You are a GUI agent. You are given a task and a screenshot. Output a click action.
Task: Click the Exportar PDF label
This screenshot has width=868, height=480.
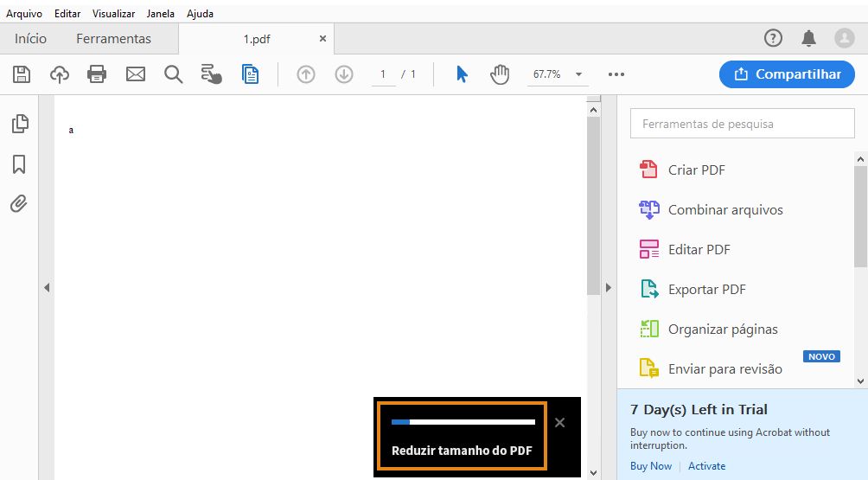707,290
